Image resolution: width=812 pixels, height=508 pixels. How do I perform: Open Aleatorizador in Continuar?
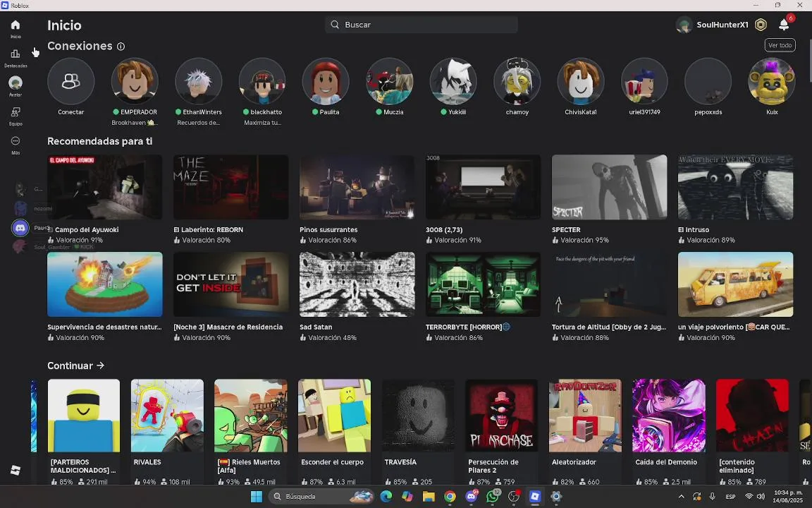[x=585, y=416]
